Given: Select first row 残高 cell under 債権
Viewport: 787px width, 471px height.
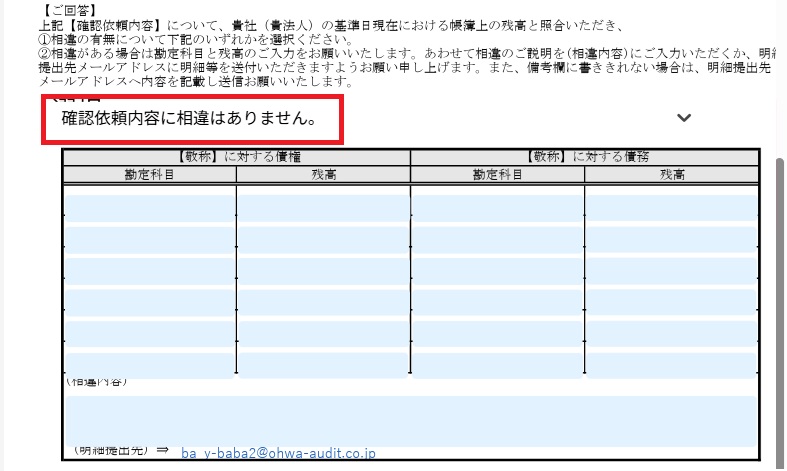Looking at the screenshot, I should tap(323, 207).
